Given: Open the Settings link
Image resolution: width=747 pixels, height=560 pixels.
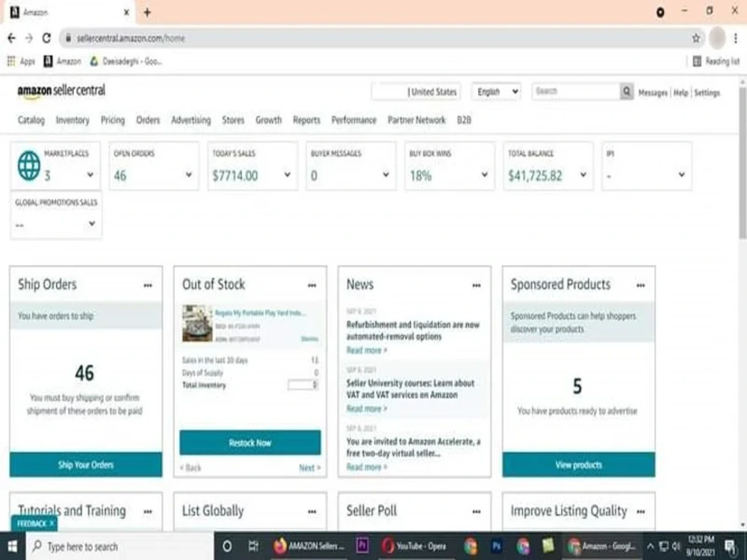Looking at the screenshot, I should [x=707, y=93].
